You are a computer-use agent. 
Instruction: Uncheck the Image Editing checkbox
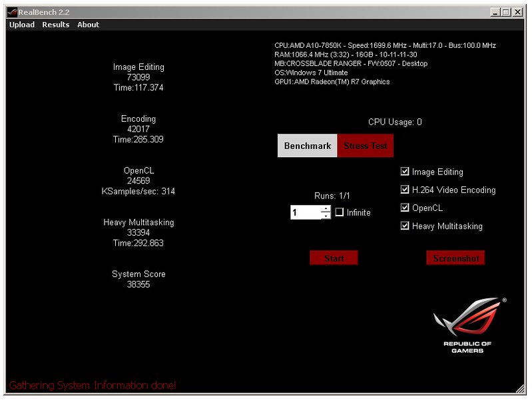point(405,171)
